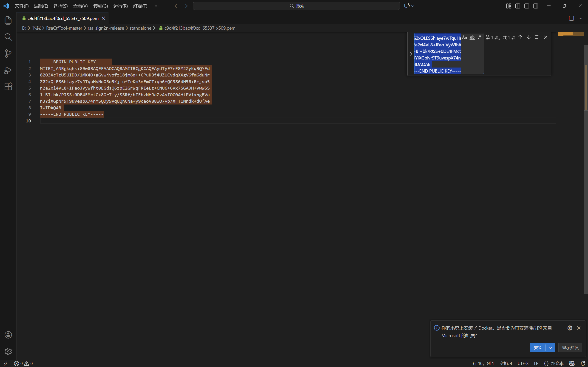Expand the Replace field toggle chevron
Image resolution: width=588 pixels, height=367 pixels.
[411, 54]
